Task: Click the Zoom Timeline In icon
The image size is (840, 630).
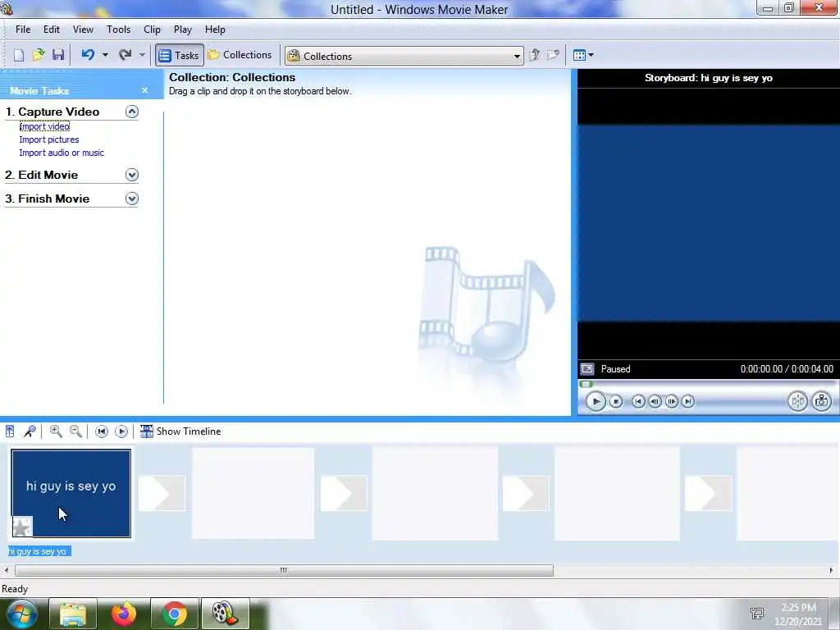Action: coord(56,431)
